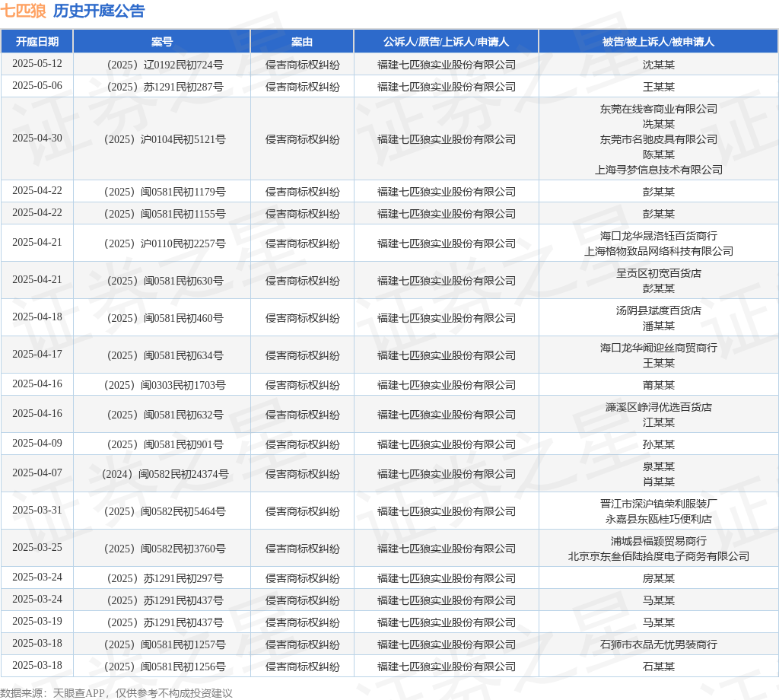Select case number (2024) 闽0582民初24374号
The height and width of the screenshot is (700, 779).
click(x=165, y=475)
